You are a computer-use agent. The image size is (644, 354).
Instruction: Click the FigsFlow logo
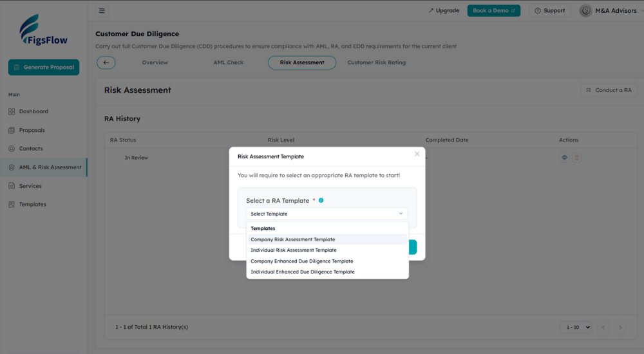pyautogui.click(x=43, y=30)
